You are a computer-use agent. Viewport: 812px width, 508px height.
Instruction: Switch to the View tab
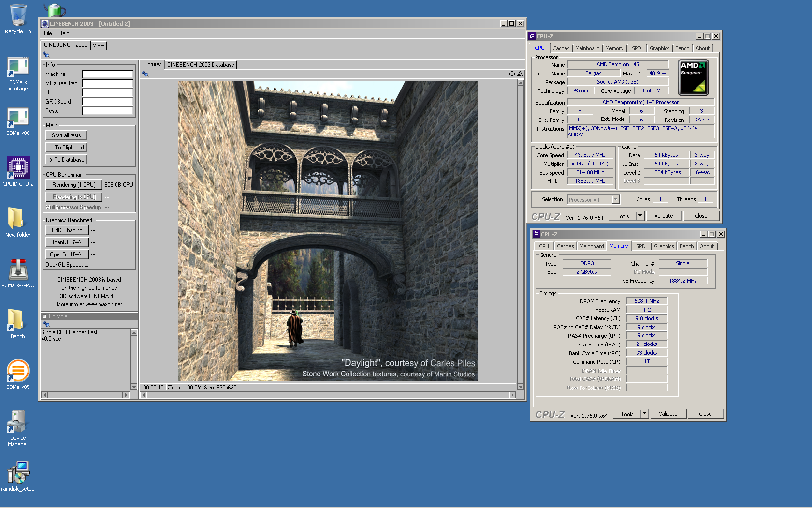pos(99,45)
